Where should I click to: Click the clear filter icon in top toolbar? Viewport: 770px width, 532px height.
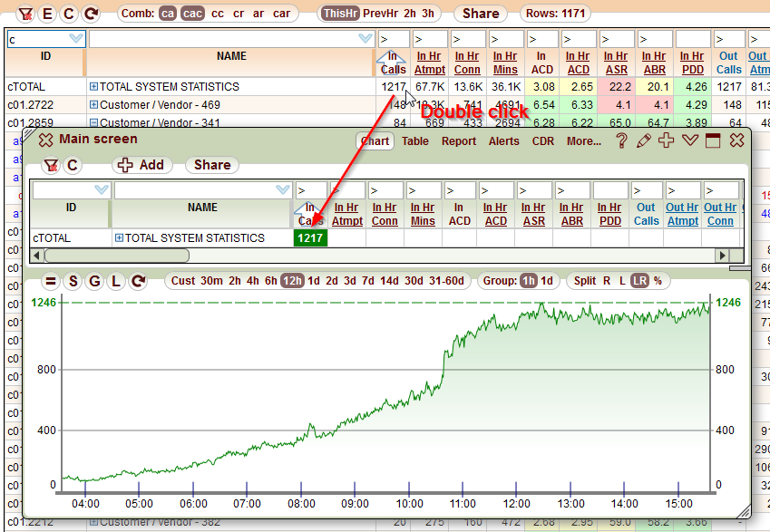27,14
